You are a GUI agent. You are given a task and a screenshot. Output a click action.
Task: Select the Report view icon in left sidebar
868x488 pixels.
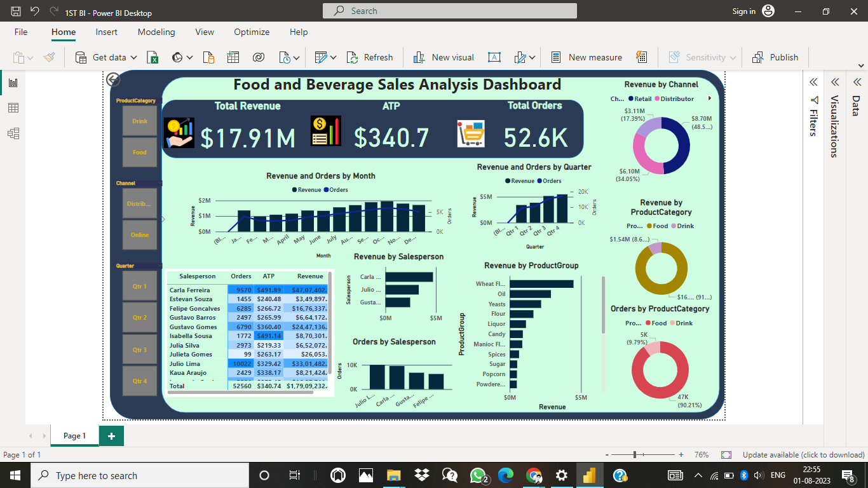[x=13, y=81]
